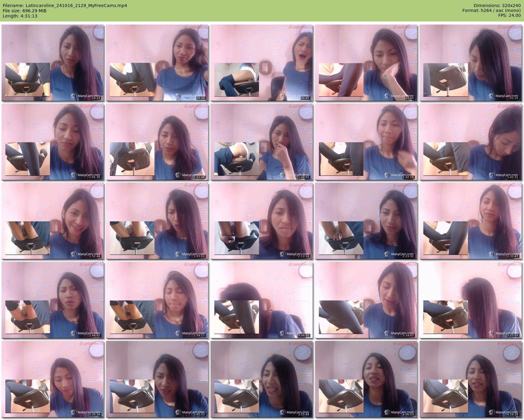Open the thumbnail at 1:11:46
Image resolution: width=524 pixels, height=420 pixels.
[157, 142]
